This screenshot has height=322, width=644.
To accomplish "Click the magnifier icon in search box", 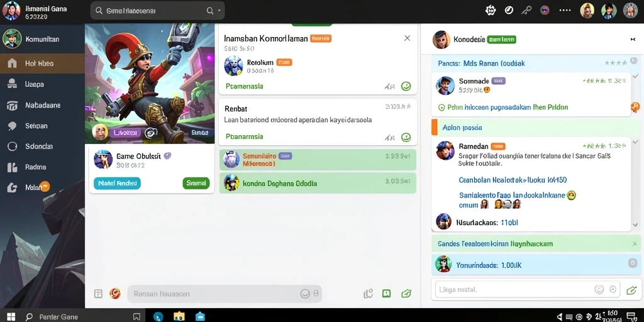I will coord(210,11).
